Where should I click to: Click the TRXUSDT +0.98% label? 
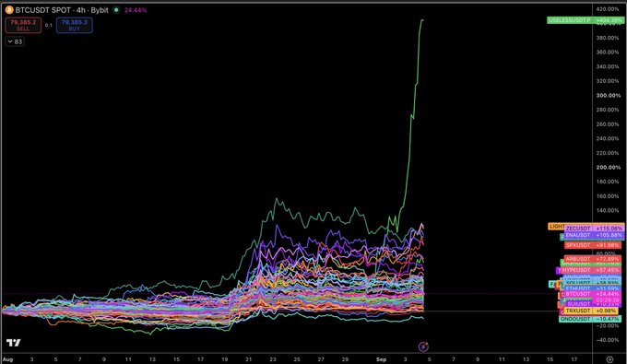click(x=591, y=311)
